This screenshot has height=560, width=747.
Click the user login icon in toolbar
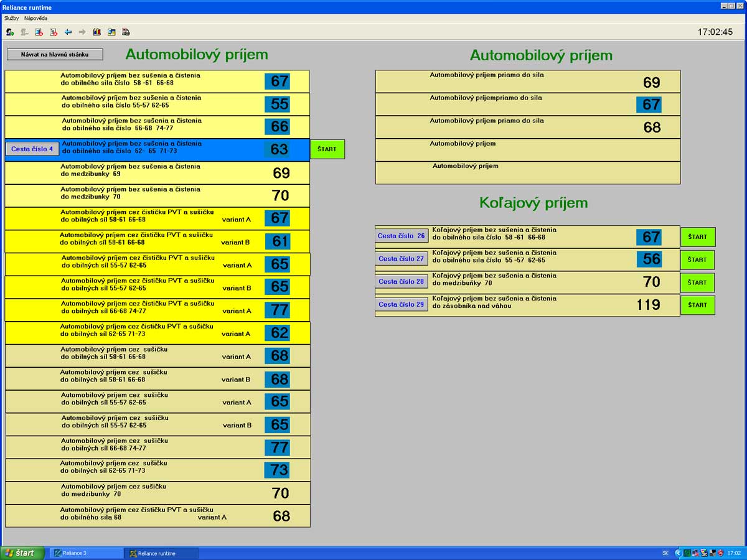(10, 32)
